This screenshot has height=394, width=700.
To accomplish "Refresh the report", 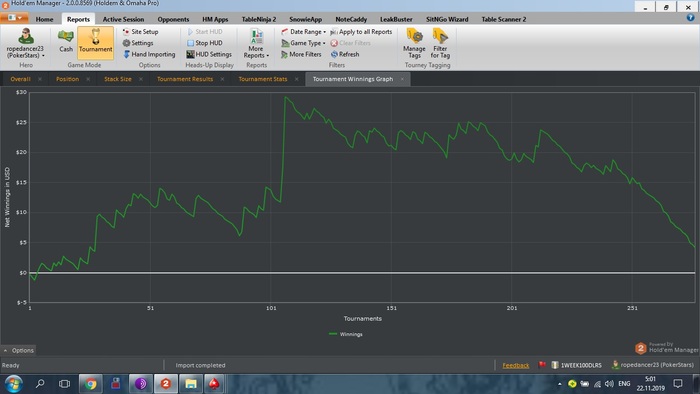I will pyautogui.click(x=345, y=54).
